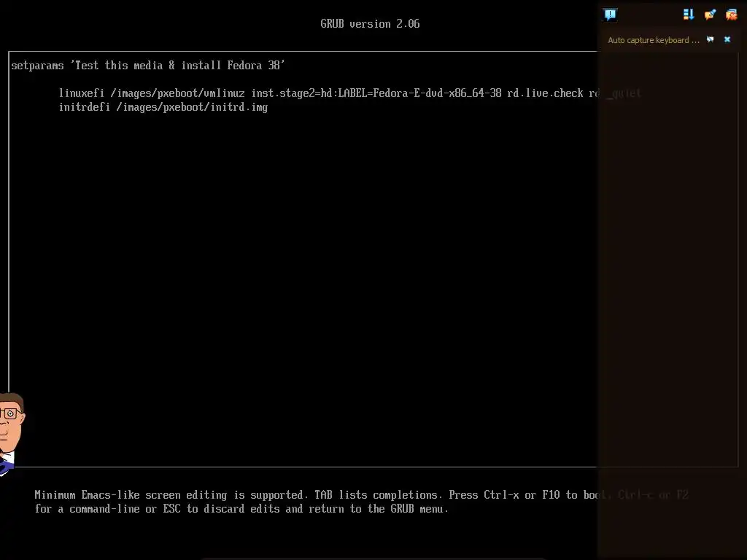Toggle the notification sort order icon

tap(689, 15)
